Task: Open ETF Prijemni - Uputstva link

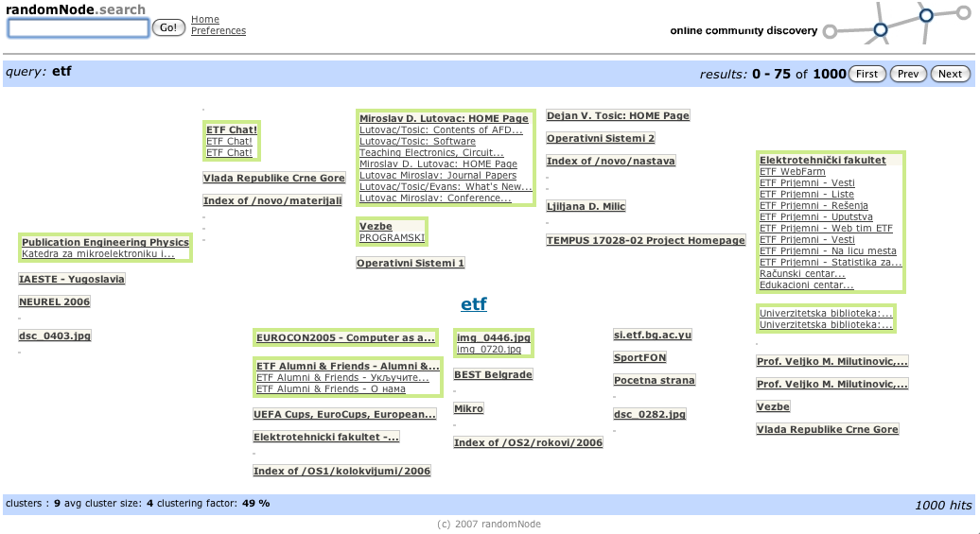Action: point(816,216)
